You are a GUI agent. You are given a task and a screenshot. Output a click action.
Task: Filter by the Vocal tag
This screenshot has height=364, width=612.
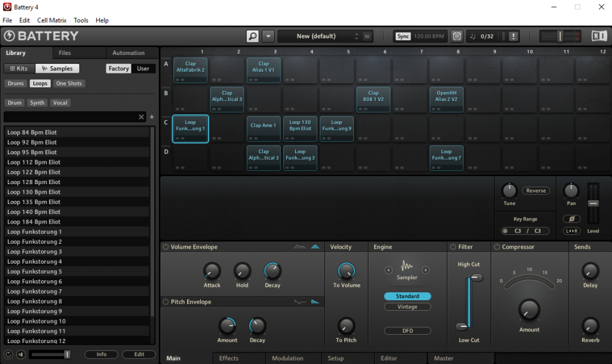coord(60,103)
